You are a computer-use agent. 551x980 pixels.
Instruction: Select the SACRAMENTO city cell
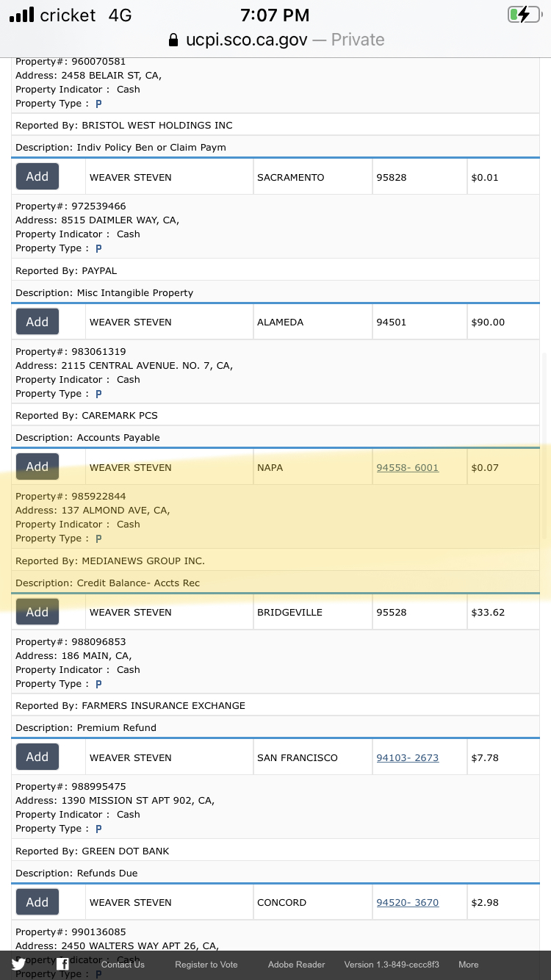click(312, 177)
